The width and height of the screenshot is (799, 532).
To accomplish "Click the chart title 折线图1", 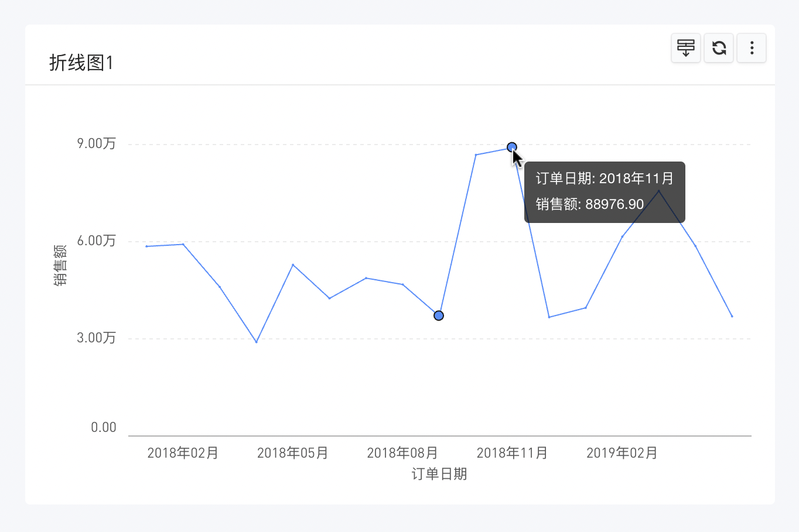I will pos(81,63).
